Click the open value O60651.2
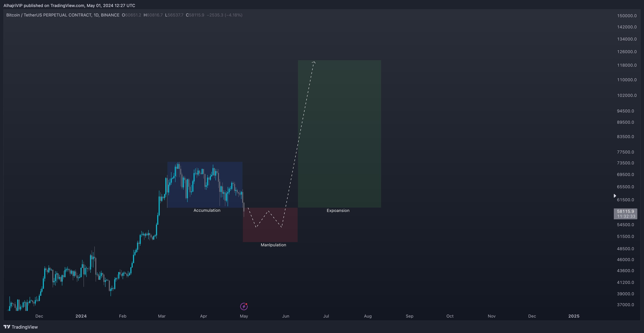 point(131,15)
